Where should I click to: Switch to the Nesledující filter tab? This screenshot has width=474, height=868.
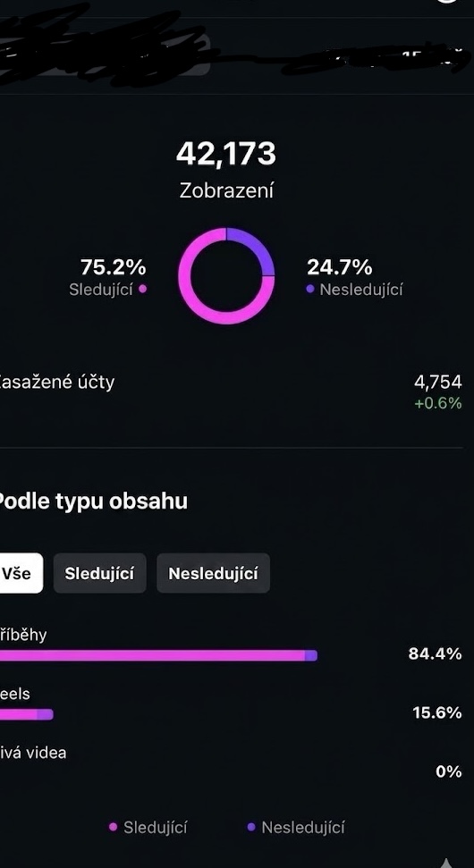[x=213, y=573]
